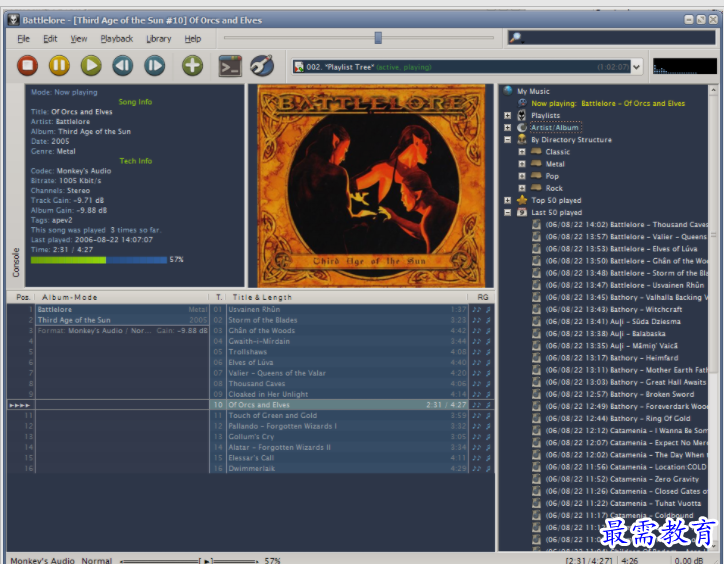The height and width of the screenshot is (564, 724).
Task: Click the spectrum visualization display
Action: point(685,66)
